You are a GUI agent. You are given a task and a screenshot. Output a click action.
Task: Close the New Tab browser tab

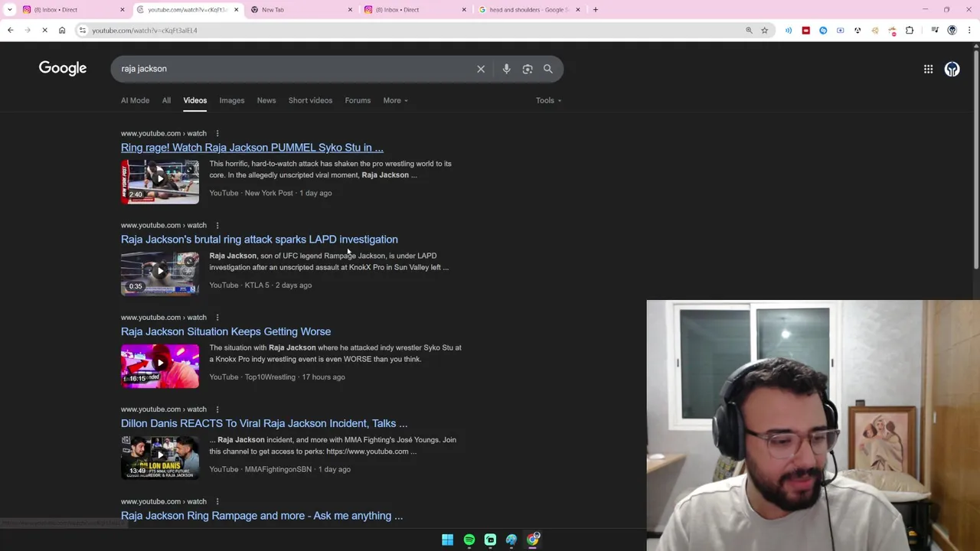pyautogui.click(x=350, y=9)
